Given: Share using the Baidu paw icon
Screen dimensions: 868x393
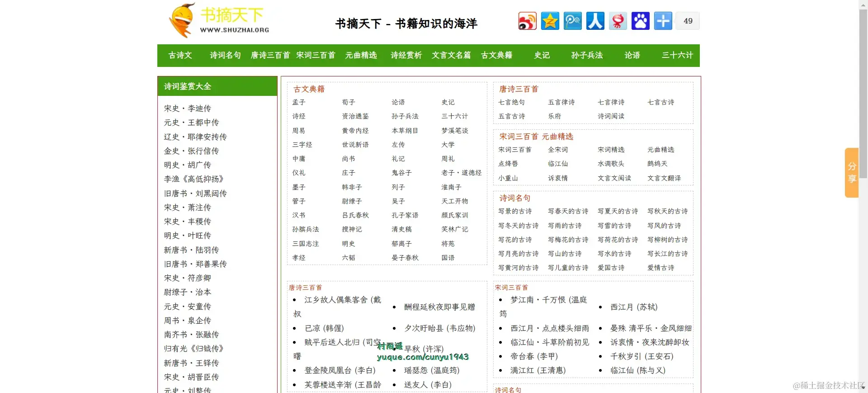Looking at the screenshot, I should click(640, 21).
